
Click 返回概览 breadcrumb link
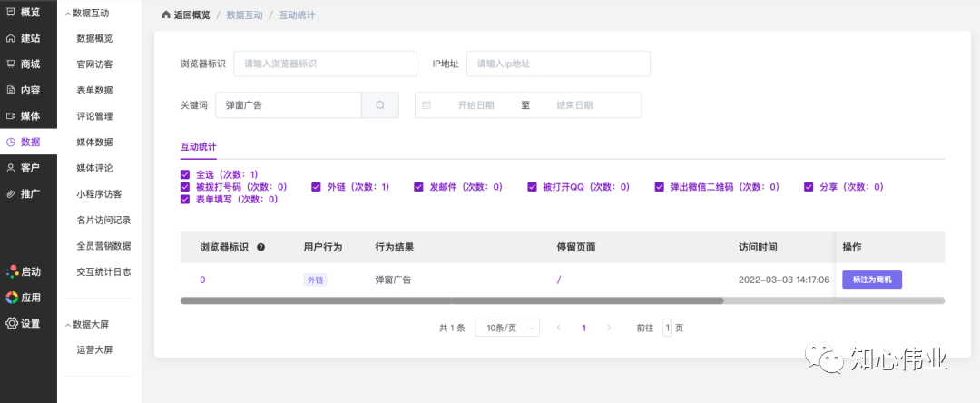click(x=191, y=15)
